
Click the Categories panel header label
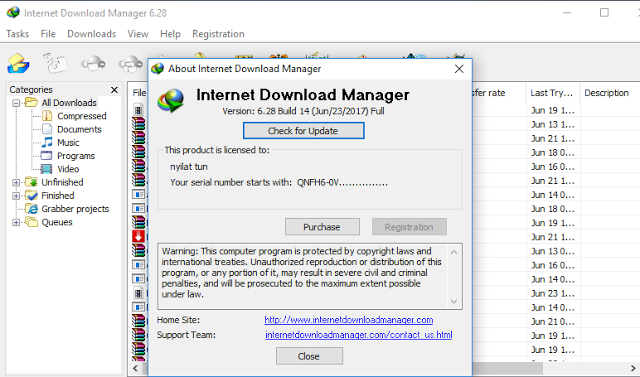(31, 90)
